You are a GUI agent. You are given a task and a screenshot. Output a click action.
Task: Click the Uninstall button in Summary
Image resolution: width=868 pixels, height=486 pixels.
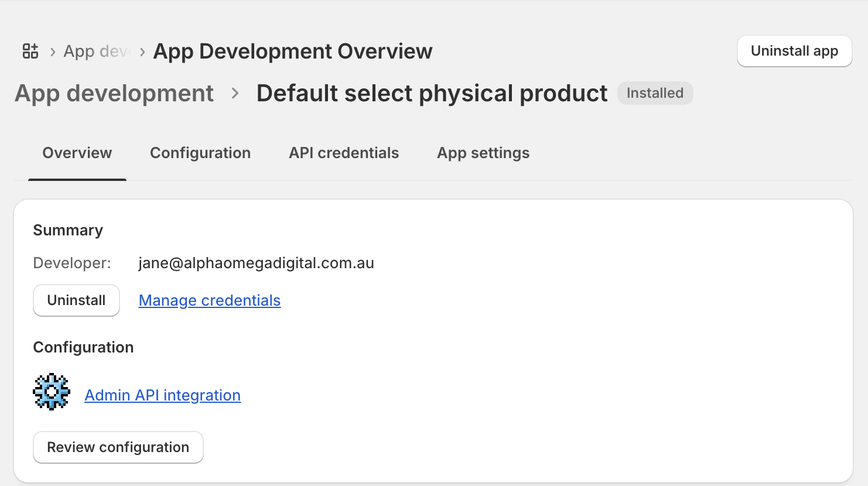[x=76, y=300]
